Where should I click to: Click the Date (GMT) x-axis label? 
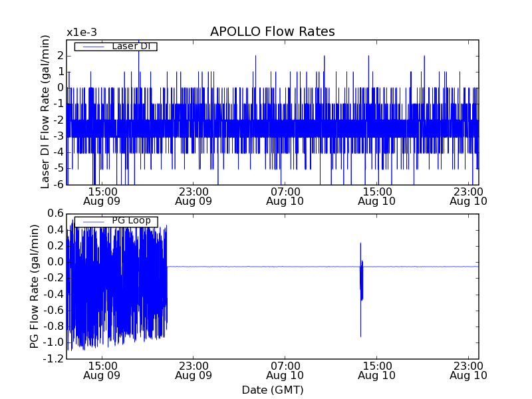point(272,390)
